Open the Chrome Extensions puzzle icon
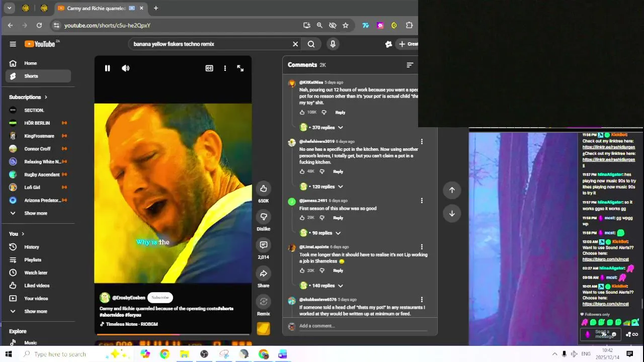Image resolution: width=644 pixels, height=362 pixels. point(409,26)
